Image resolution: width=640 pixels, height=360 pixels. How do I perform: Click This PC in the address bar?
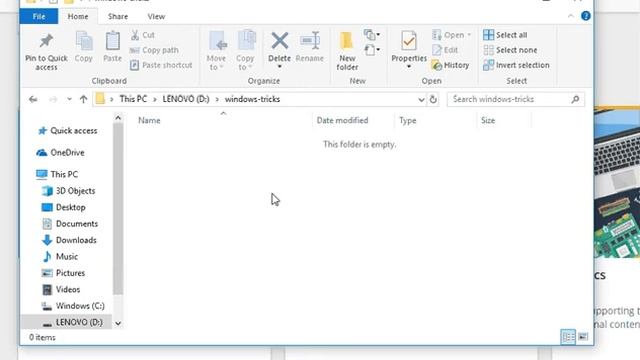[133, 99]
